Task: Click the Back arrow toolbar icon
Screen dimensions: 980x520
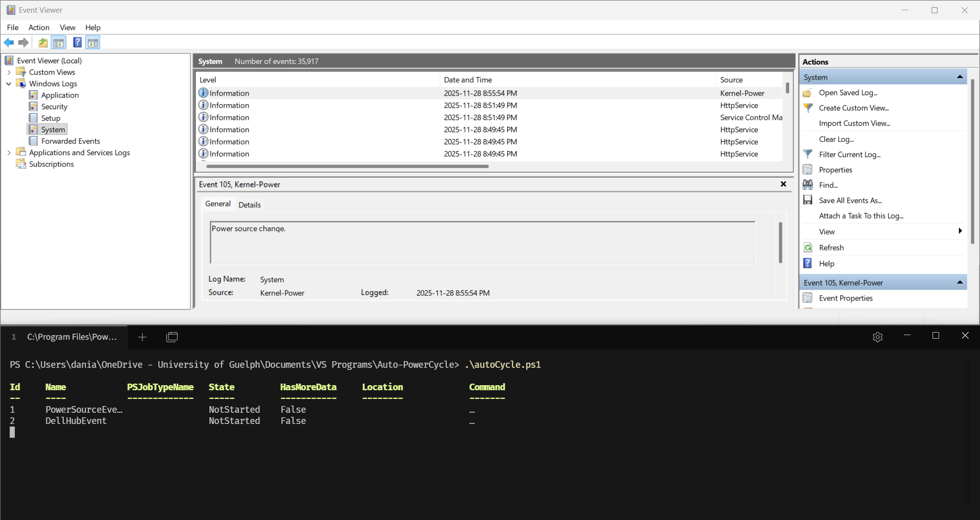Action: click(x=9, y=42)
